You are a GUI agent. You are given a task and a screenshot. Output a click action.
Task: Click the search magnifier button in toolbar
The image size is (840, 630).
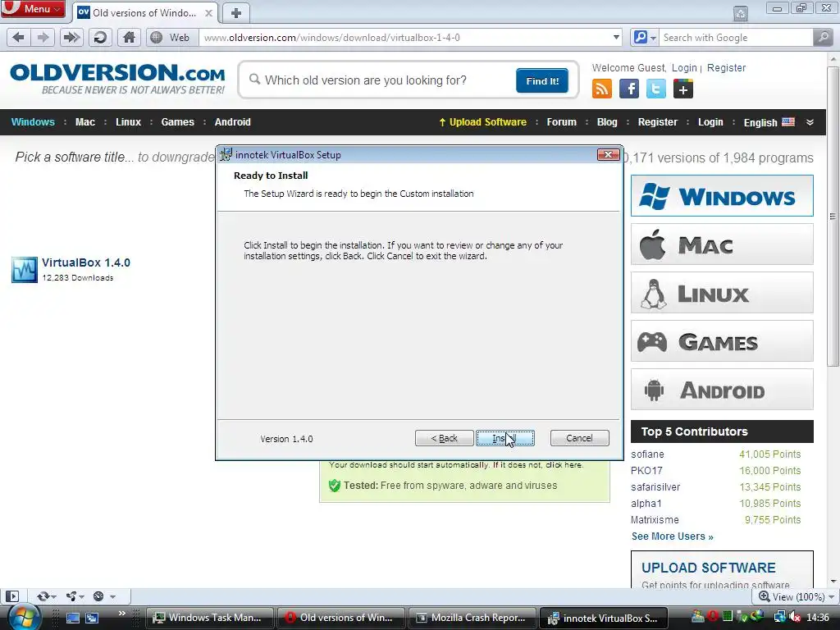822,38
